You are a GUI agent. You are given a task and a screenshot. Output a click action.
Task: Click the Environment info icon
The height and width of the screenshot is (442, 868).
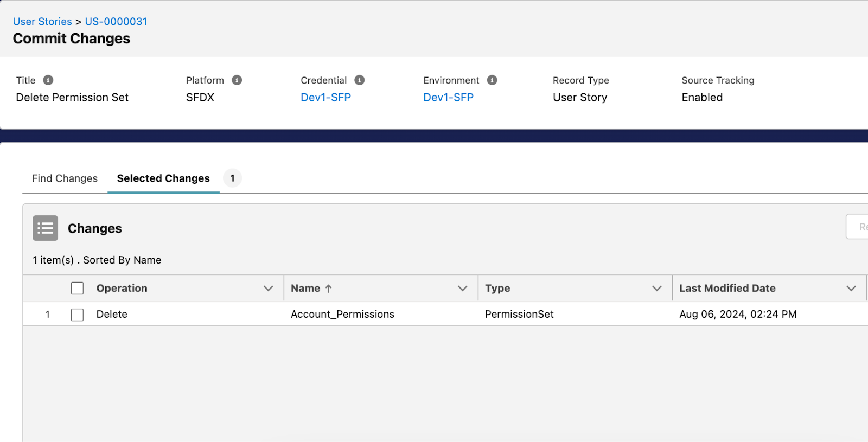click(x=492, y=80)
